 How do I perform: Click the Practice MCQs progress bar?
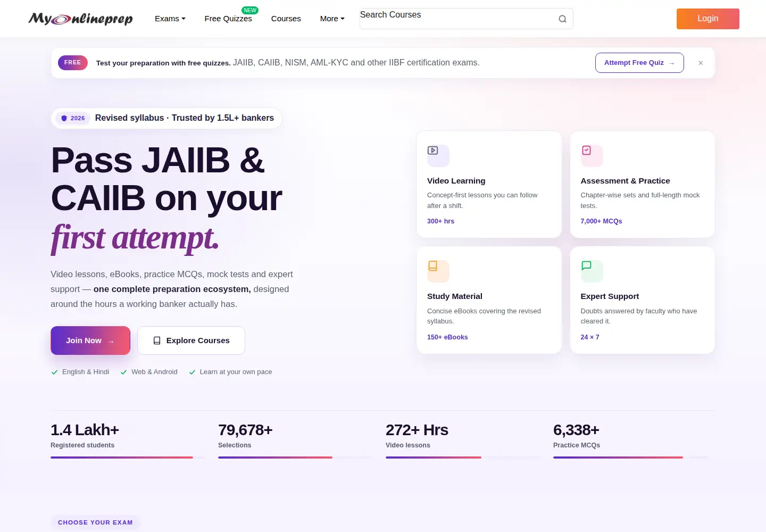[630, 458]
